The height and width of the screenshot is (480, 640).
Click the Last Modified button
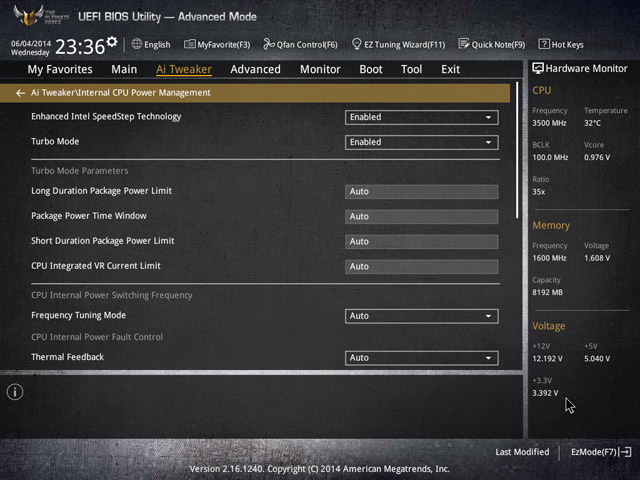point(522,452)
